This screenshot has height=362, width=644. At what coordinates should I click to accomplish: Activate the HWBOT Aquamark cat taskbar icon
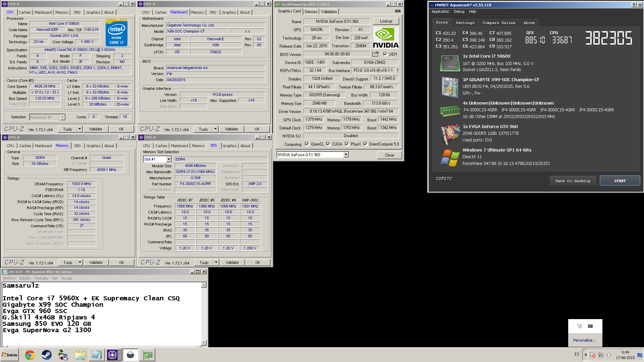[130, 355]
